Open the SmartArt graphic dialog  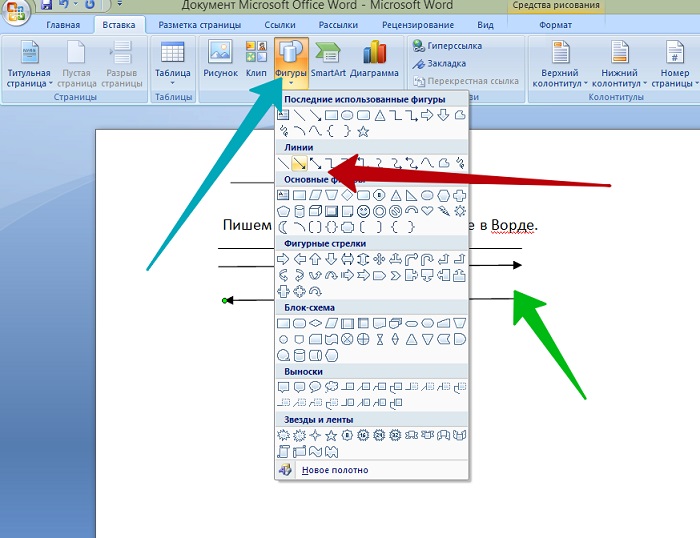pyautogui.click(x=328, y=58)
